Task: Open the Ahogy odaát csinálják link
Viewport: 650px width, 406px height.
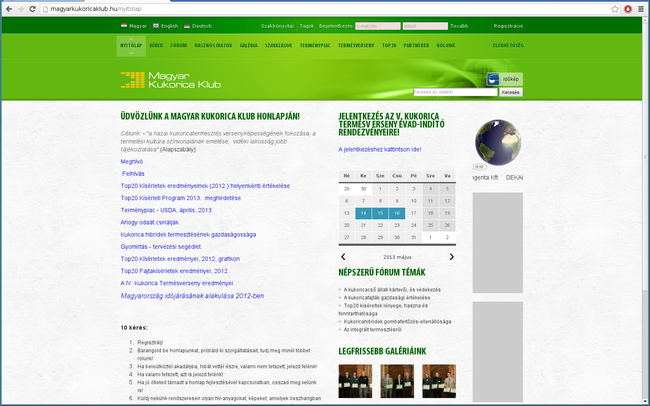Action: (150, 222)
